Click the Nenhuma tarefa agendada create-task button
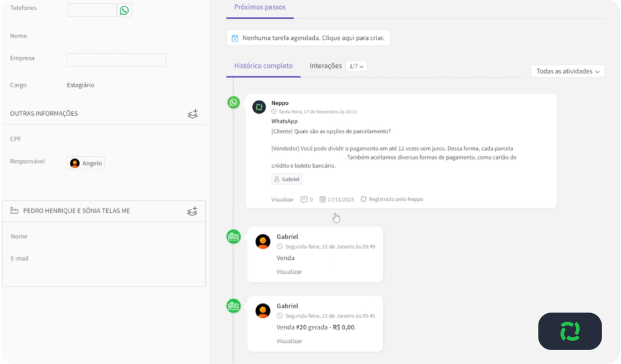The image size is (621, 364). click(x=309, y=38)
